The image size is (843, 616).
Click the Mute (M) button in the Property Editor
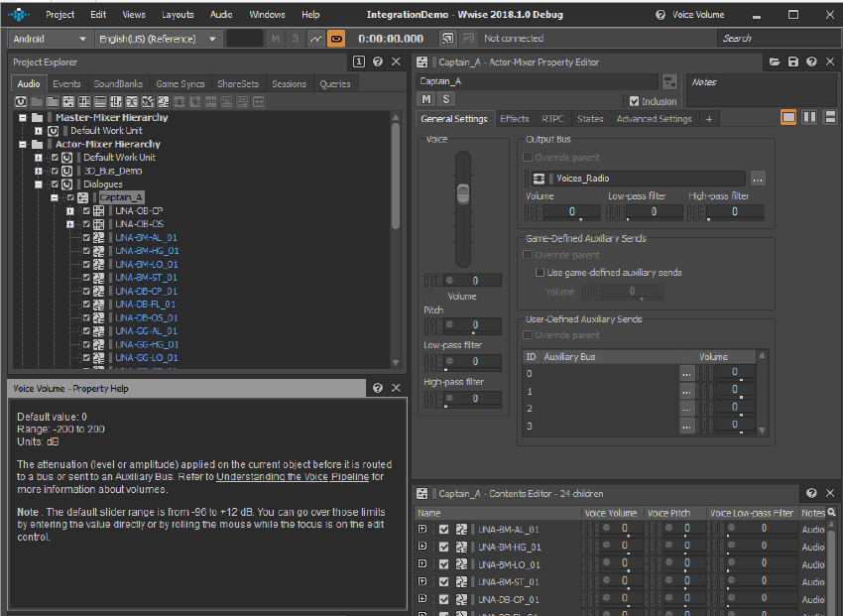pyautogui.click(x=426, y=99)
